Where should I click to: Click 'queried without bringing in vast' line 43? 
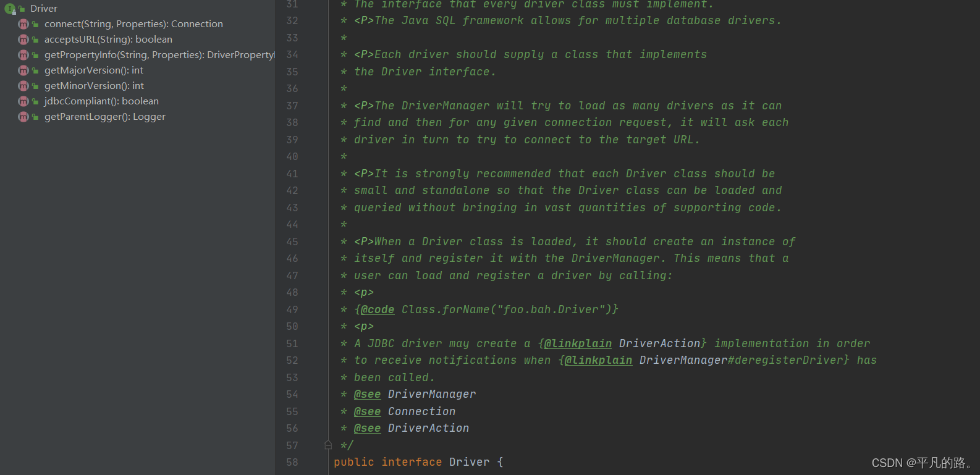[x=568, y=208]
